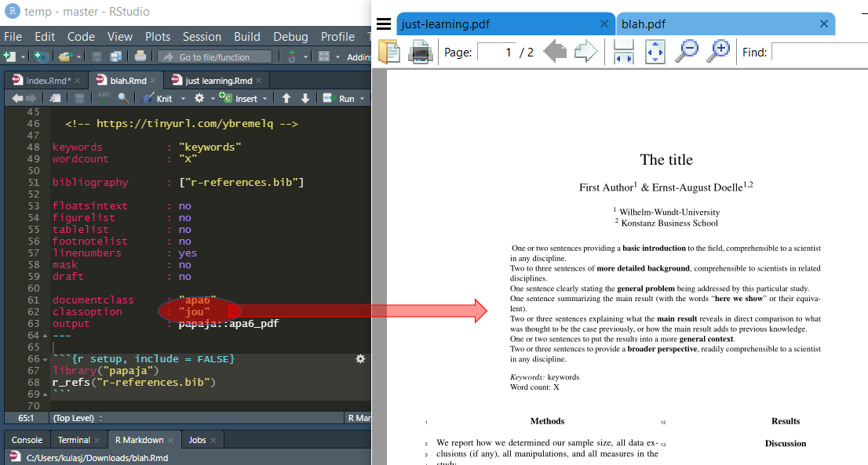Click the hamburger menu in PDF viewer

click(384, 24)
